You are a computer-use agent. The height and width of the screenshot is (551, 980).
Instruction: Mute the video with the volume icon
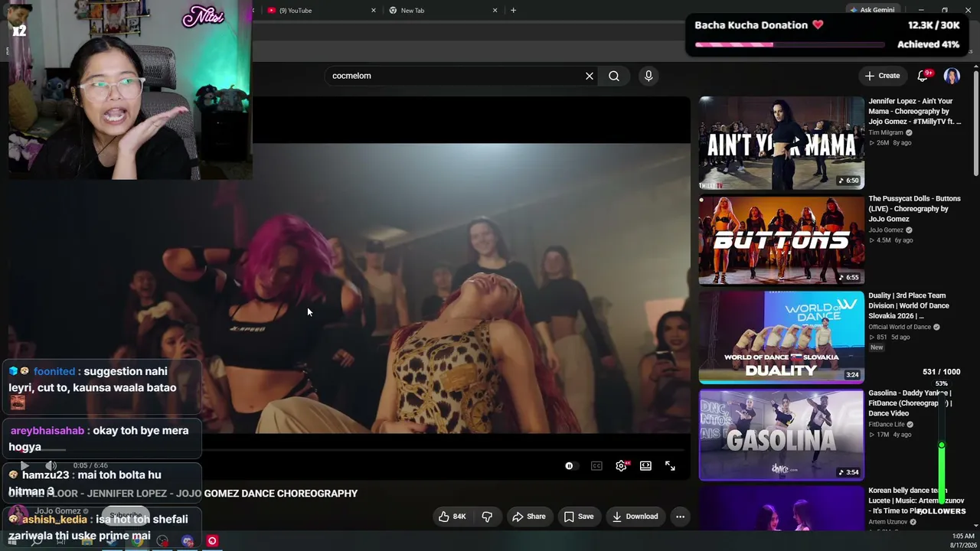[51, 465]
